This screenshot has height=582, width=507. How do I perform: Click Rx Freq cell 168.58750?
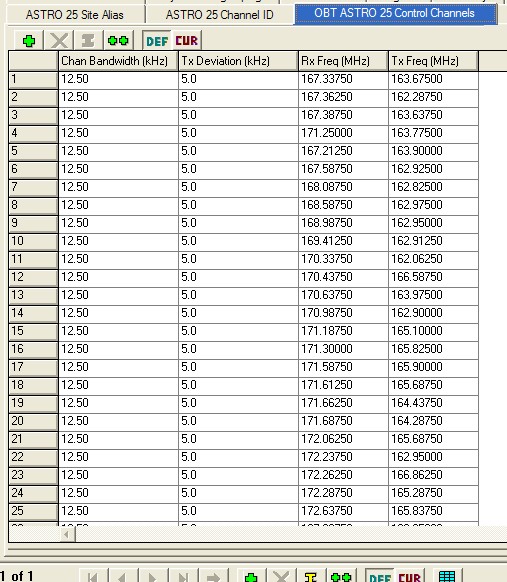coord(343,206)
